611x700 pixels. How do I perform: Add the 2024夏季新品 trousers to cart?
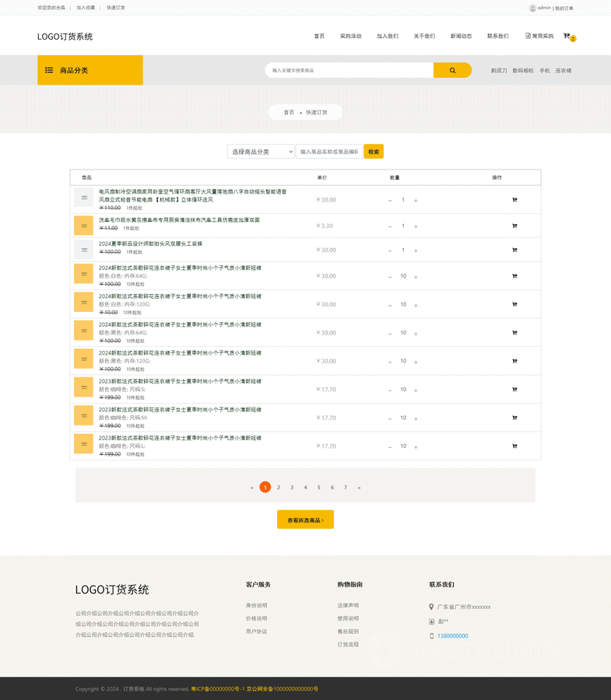pos(514,250)
